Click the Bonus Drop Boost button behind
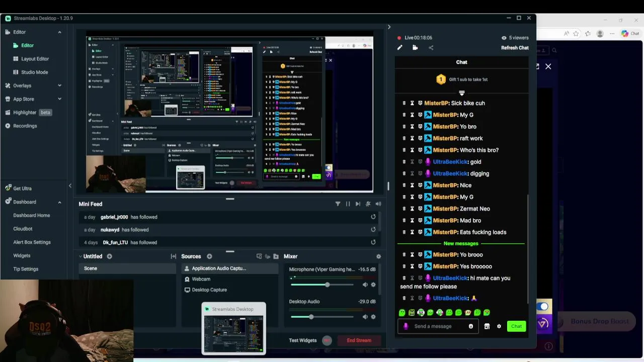 point(599,321)
